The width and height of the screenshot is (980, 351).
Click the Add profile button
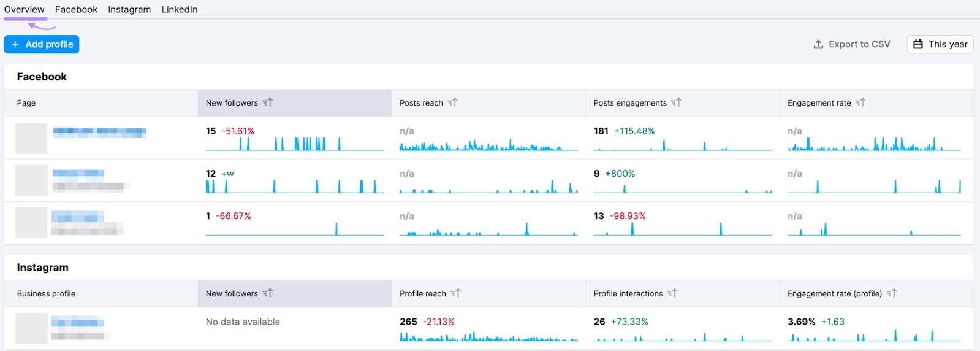(42, 44)
